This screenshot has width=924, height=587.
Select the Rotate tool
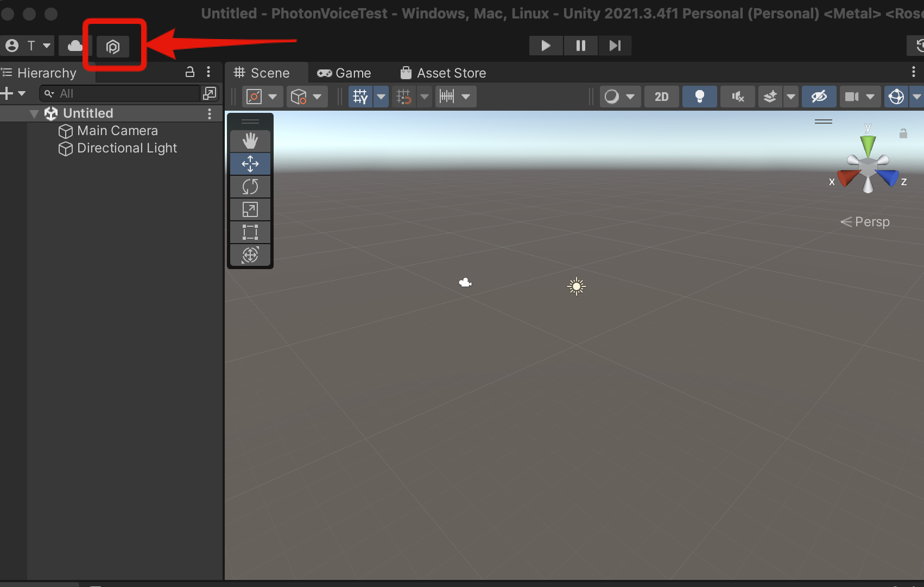250,186
